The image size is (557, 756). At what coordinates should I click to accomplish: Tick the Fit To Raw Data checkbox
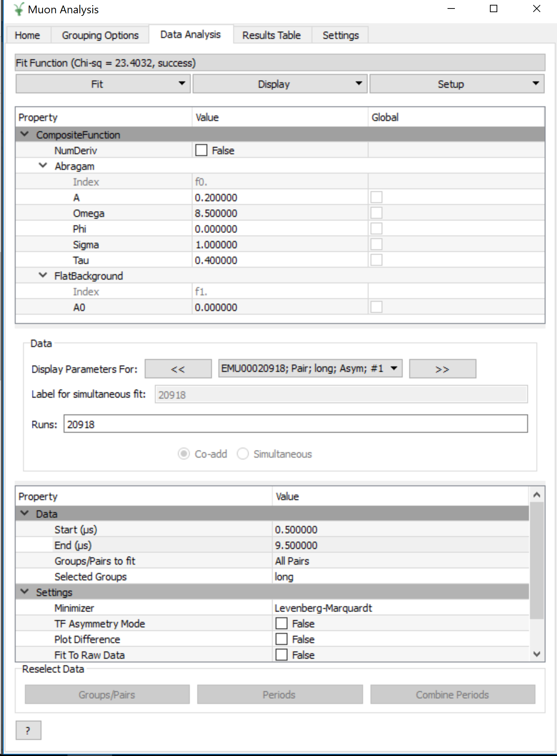(282, 655)
